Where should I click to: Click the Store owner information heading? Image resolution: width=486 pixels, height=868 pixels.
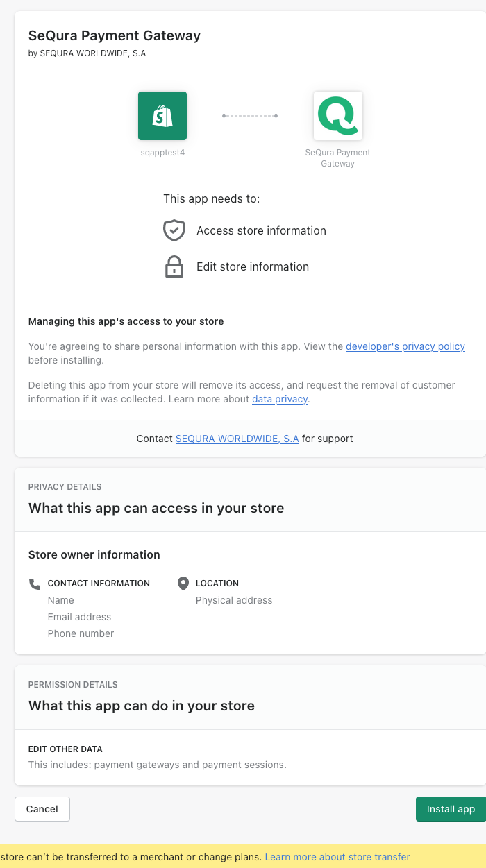tap(94, 554)
